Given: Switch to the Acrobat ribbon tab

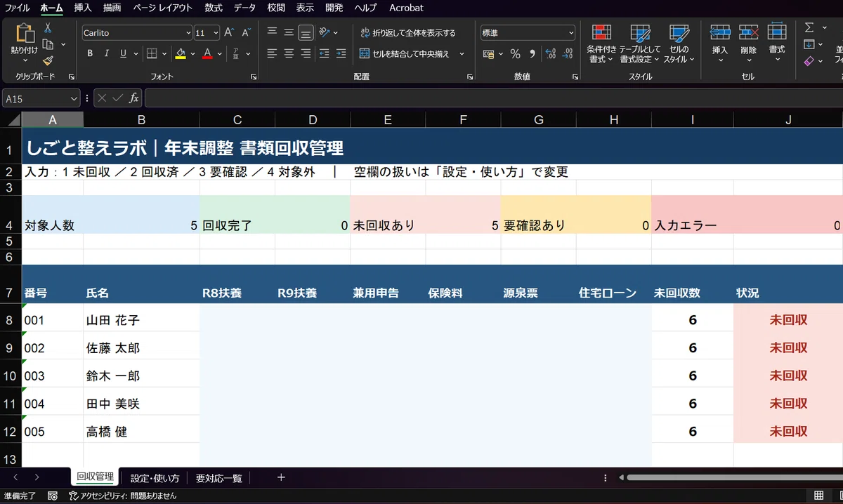Looking at the screenshot, I should (x=407, y=8).
